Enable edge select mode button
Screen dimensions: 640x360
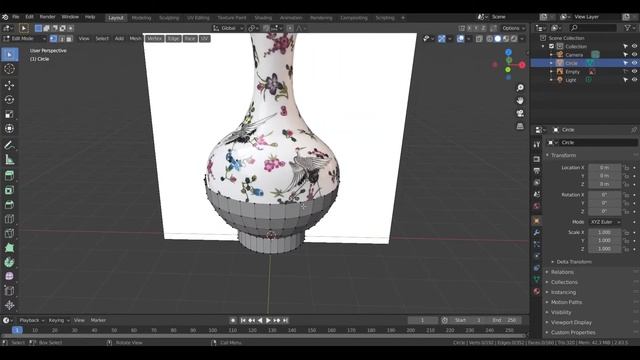tap(62, 38)
